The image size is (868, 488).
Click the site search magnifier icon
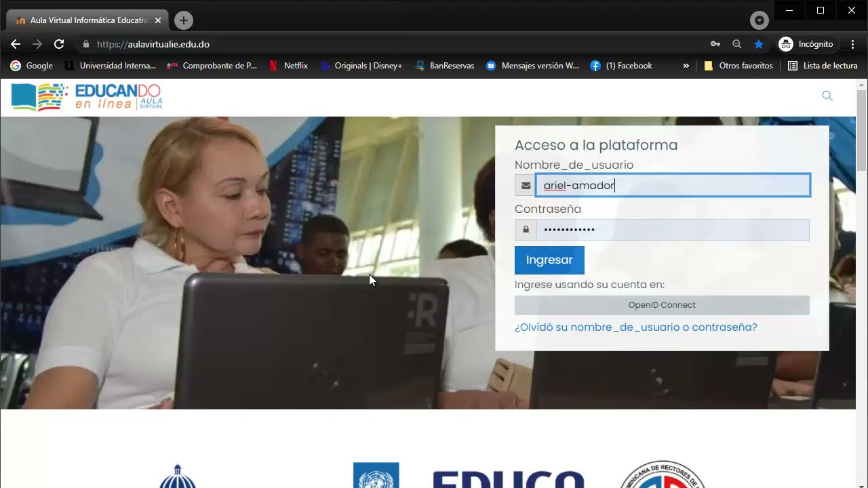tap(827, 96)
